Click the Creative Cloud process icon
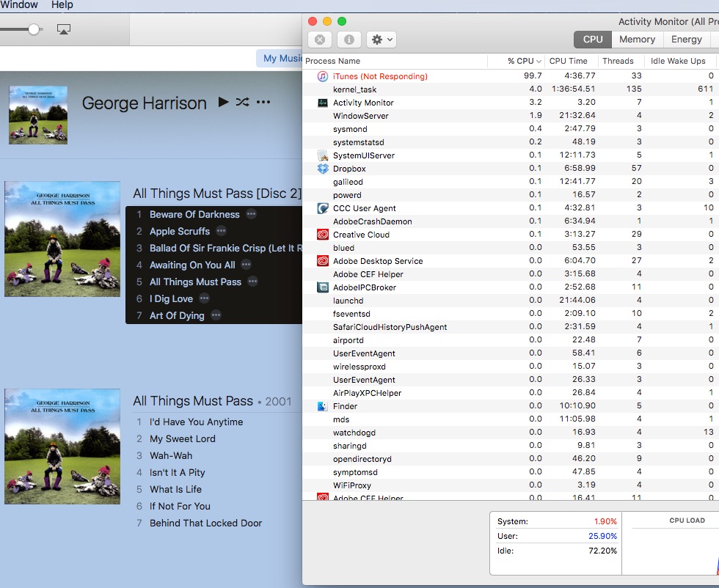The width and height of the screenshot is (719, 588). coord(323,235)
